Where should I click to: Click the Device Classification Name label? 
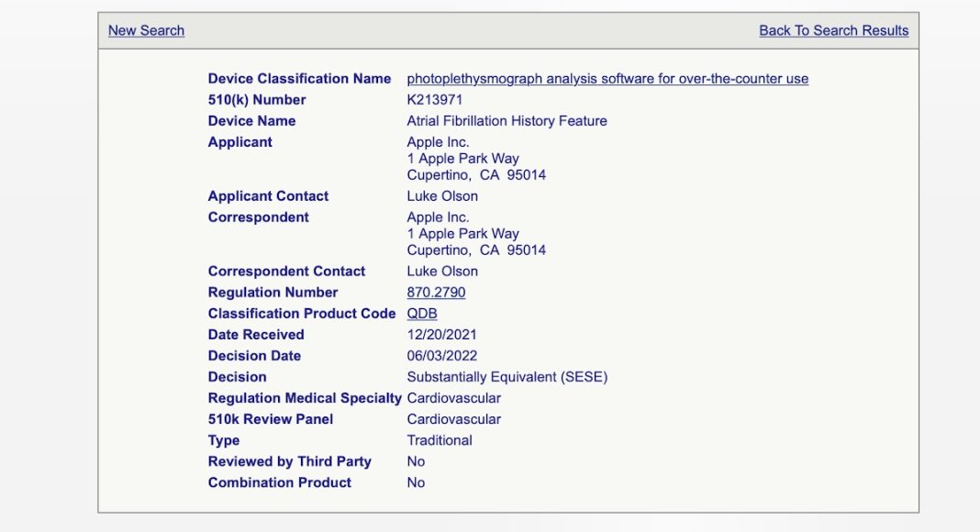[x=299, y=79]
